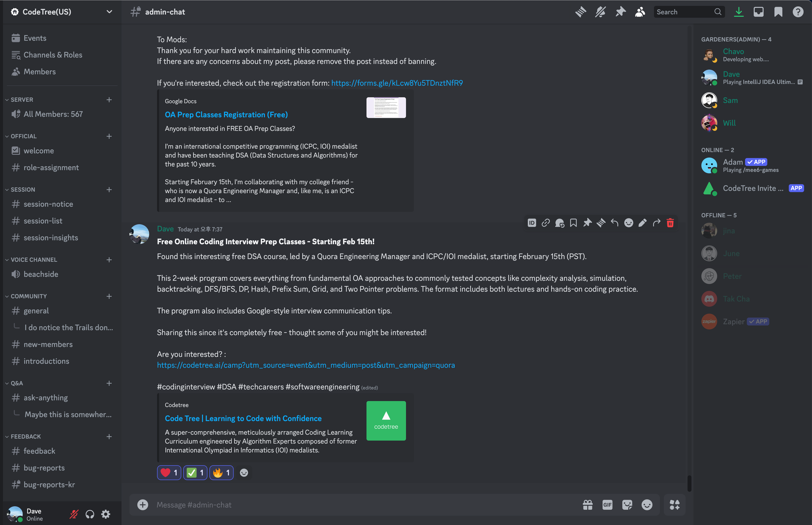
Task: Toggle the fire emoji reaction
Action: (221, 473)
